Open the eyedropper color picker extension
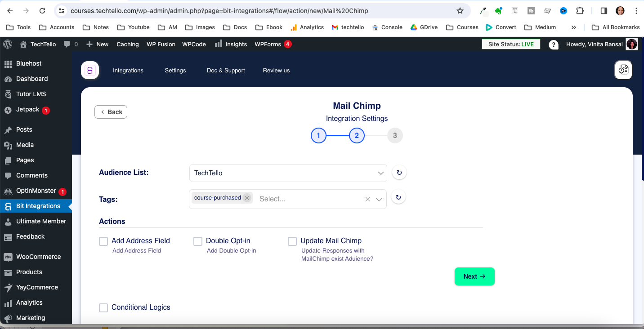The image size is (644, 329). (x=483, y=11)
